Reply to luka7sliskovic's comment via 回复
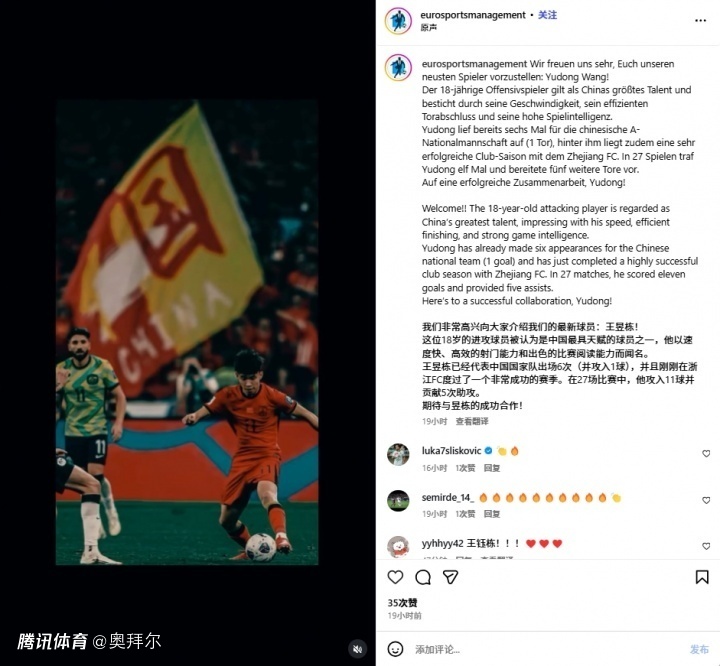 pos(492,468)
